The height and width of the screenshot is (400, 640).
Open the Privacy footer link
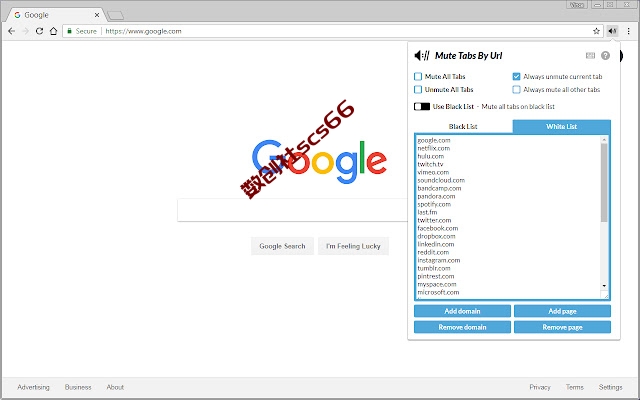(540, 387)
